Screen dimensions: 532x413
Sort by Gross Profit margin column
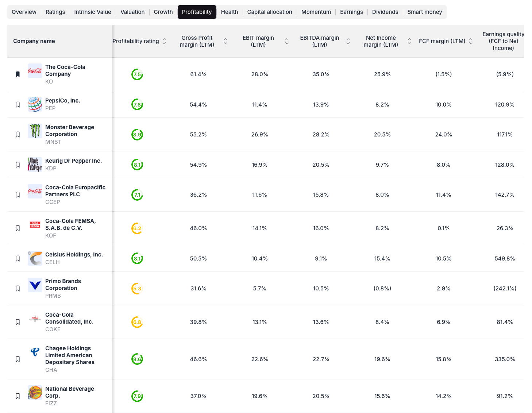225,41
